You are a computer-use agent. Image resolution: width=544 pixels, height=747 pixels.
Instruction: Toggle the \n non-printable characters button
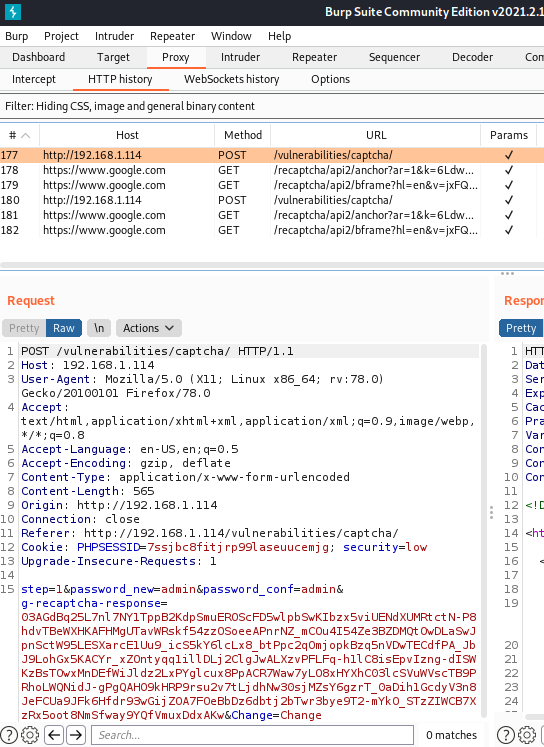[99, 328]
